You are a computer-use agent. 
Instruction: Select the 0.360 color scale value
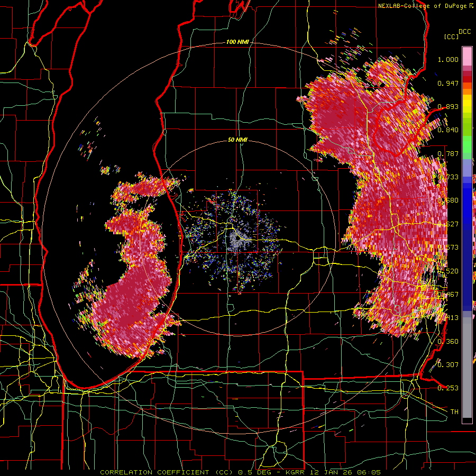448,341
